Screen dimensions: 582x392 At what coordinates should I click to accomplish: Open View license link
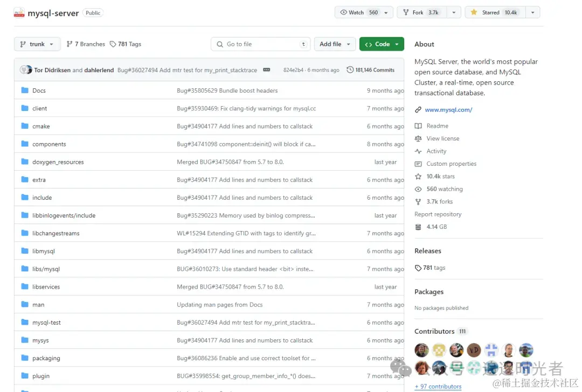(443, 138)
